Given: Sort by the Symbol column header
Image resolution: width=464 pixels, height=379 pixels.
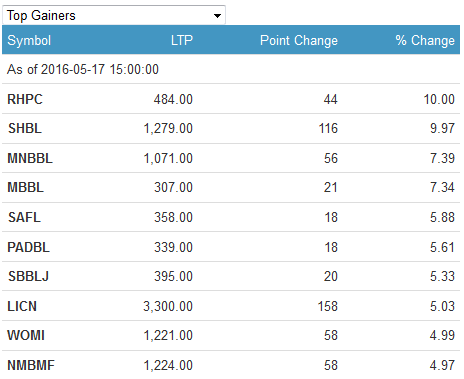Looking at the screenshot, I should [29, 40].
